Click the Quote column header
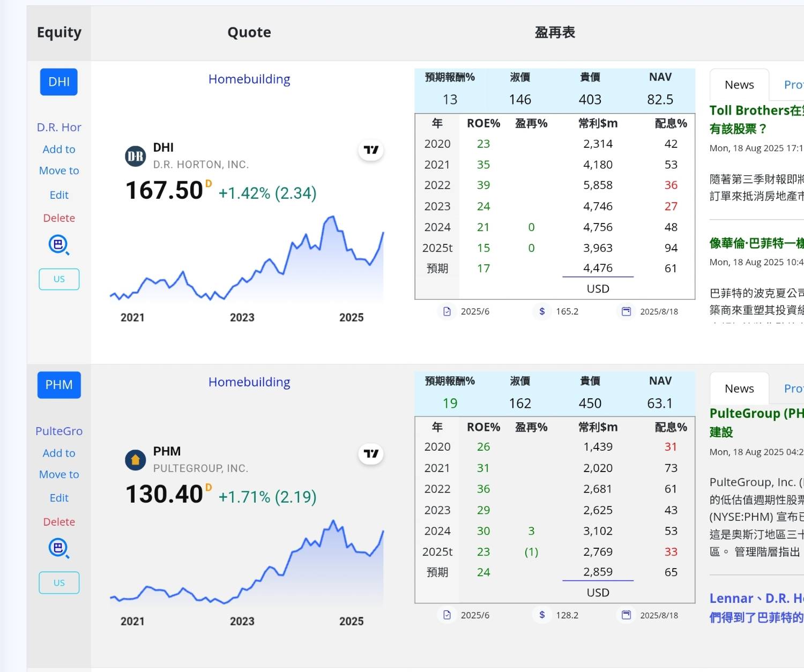The height and width of the screenshot is (672, 804). [x=249, y=33]
